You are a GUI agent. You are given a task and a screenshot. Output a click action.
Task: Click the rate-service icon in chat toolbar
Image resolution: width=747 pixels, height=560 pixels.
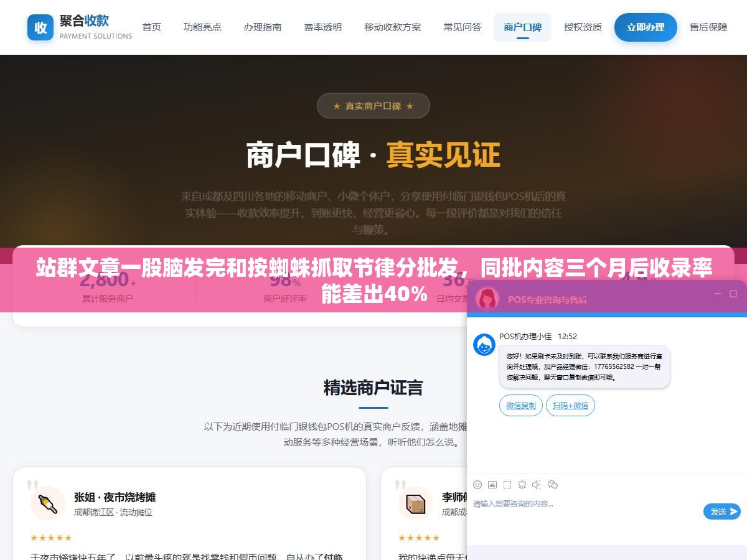tap(522, 485)
